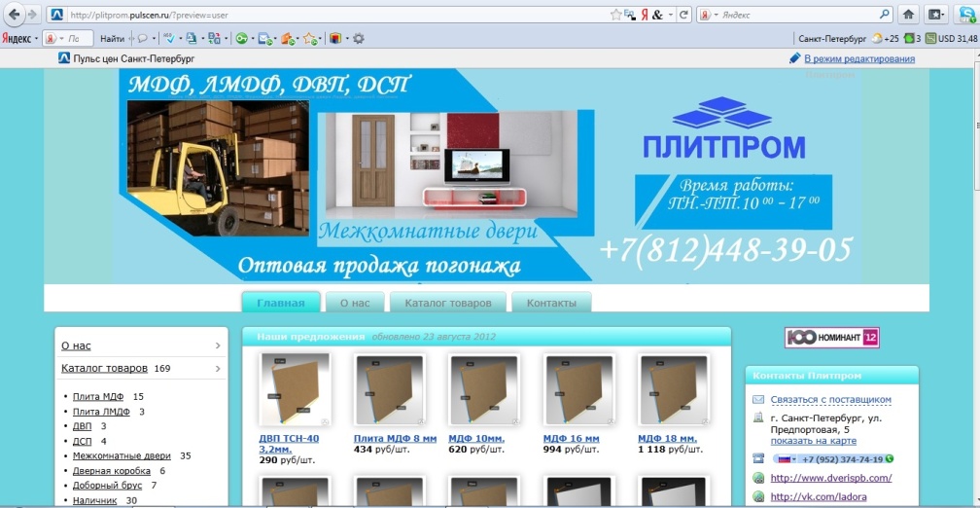
Task: Open the МДФ 16 мм product link
Action: [572, 439]
